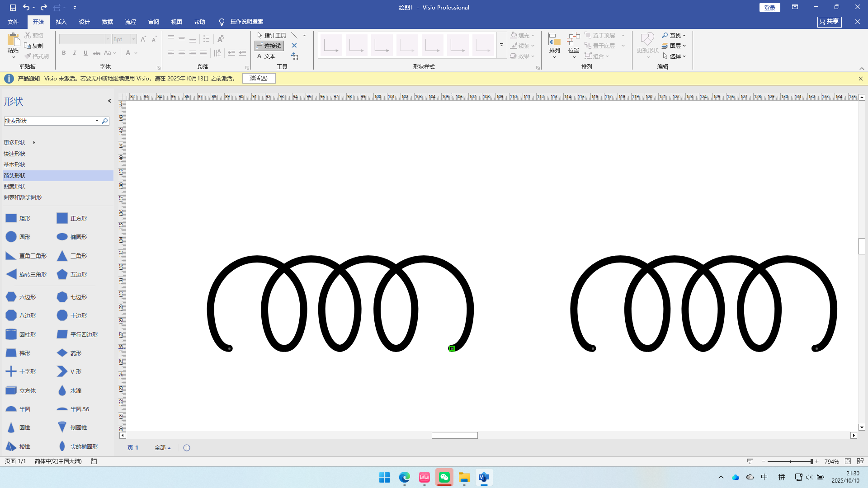Click the zoom slider handle
This screenshot has width=868, height=488.
pyautogui.click(x=811, y=461)
